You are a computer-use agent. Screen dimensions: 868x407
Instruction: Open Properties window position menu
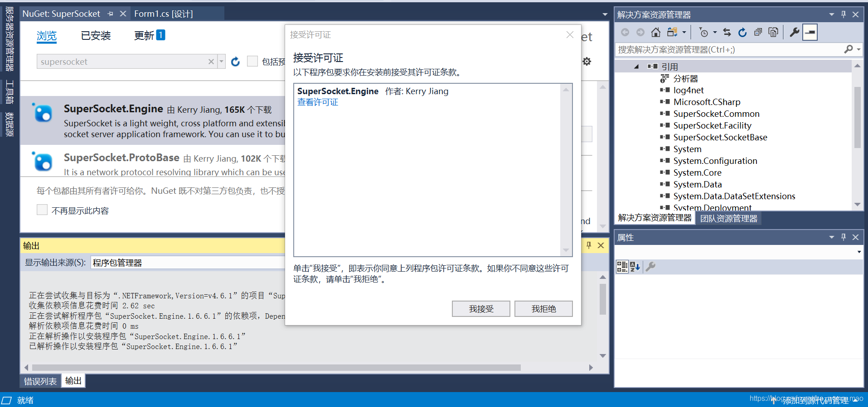tap(832, 237)
